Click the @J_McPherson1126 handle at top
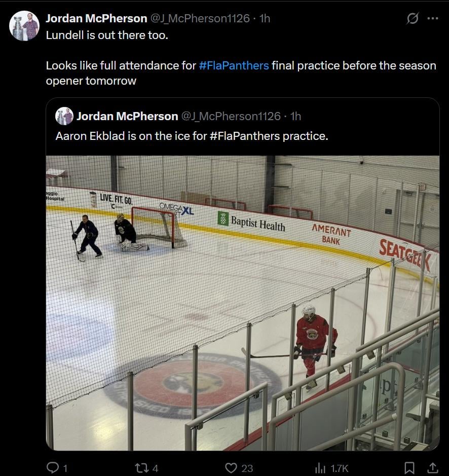Screen dimensions: 449x476 201,18
